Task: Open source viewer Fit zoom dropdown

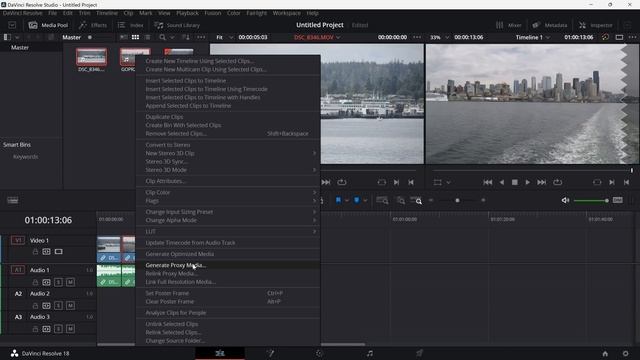Action: [x=224, y=37]
